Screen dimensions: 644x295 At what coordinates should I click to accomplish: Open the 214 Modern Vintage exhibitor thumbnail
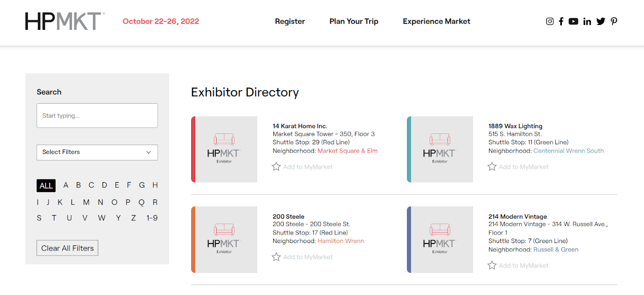click(440, 240)
